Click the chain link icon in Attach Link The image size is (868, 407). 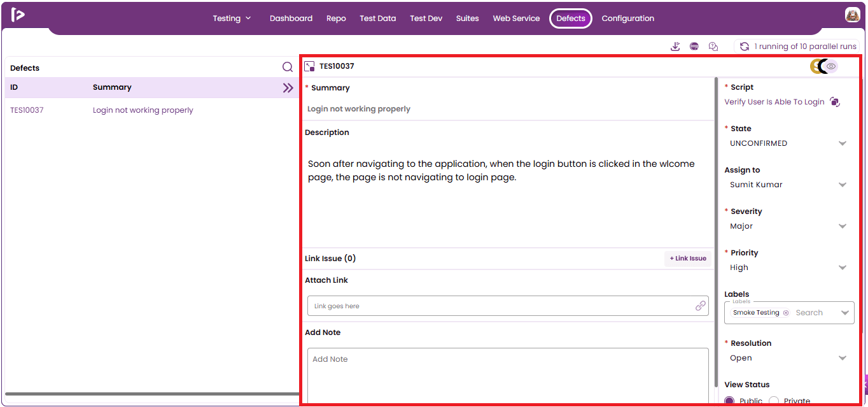(x=701, y=306)
